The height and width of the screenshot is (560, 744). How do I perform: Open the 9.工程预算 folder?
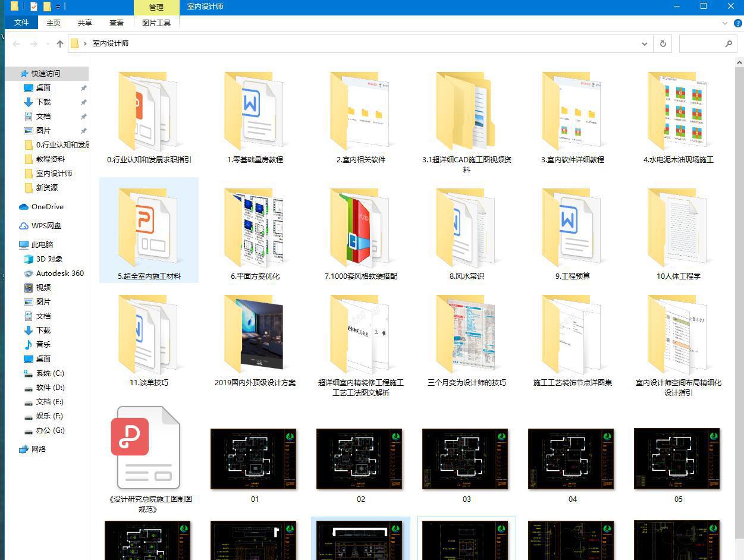pos(572,234)
